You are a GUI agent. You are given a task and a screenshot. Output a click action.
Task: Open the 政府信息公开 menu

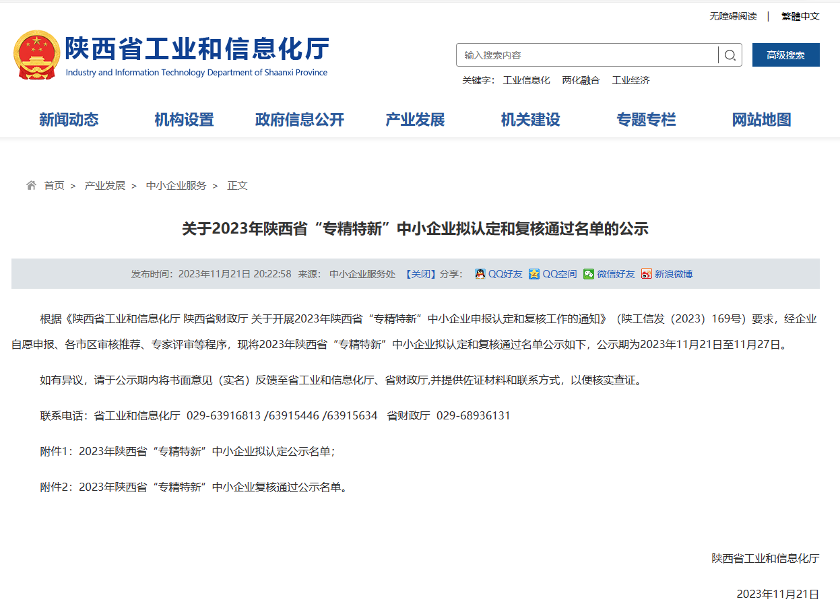click(x=300, y=120)
